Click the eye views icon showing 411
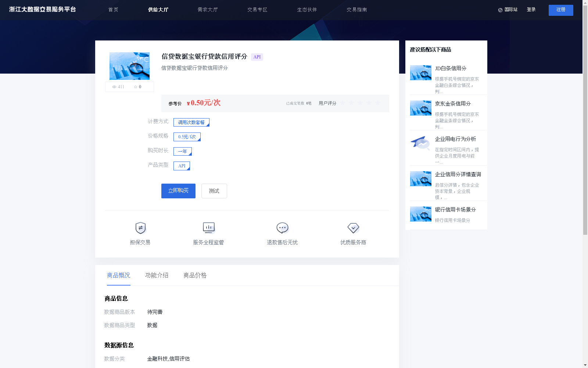 click(114, 87)
